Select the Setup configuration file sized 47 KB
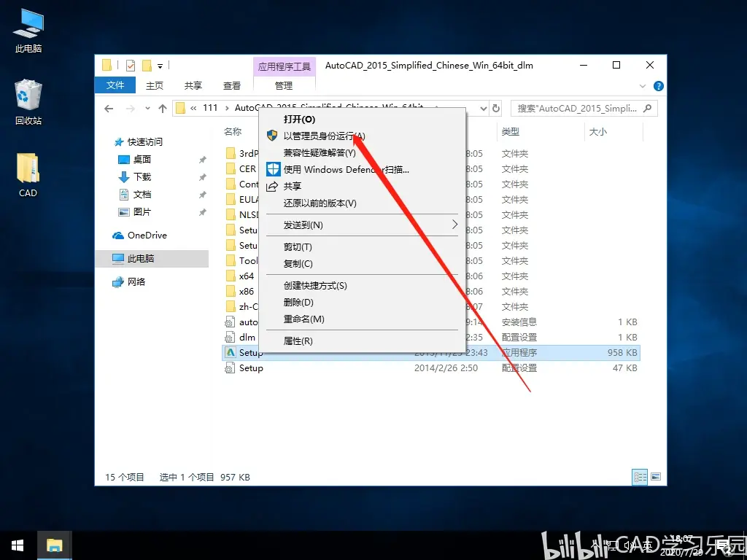This screenshot has height=560, width=747. tap(431, 368)
